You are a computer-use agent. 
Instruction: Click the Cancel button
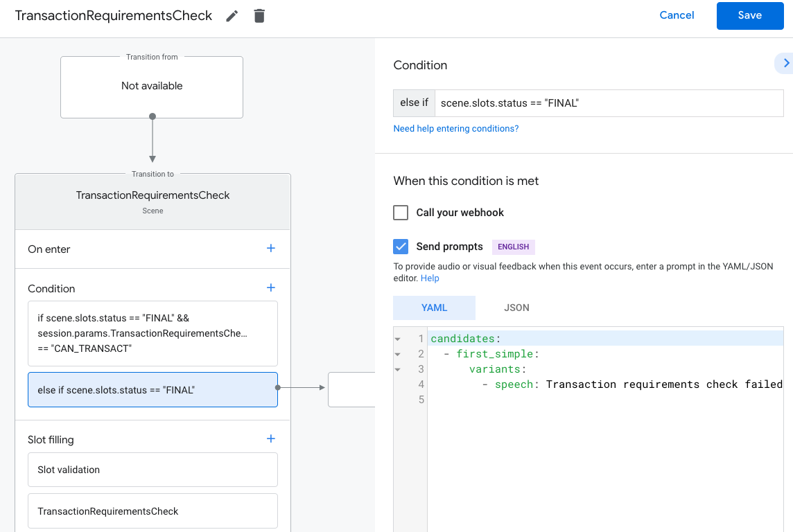click(677, 15)
